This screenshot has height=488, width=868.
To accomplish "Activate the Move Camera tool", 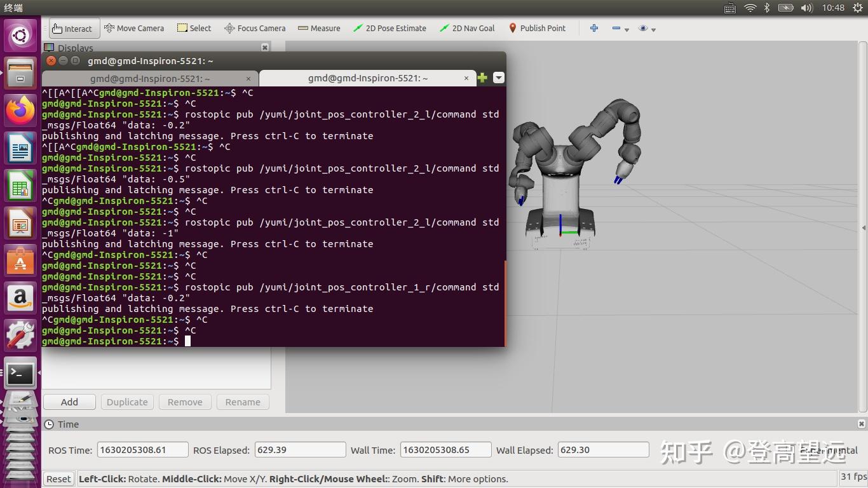I will click(134, 28).
